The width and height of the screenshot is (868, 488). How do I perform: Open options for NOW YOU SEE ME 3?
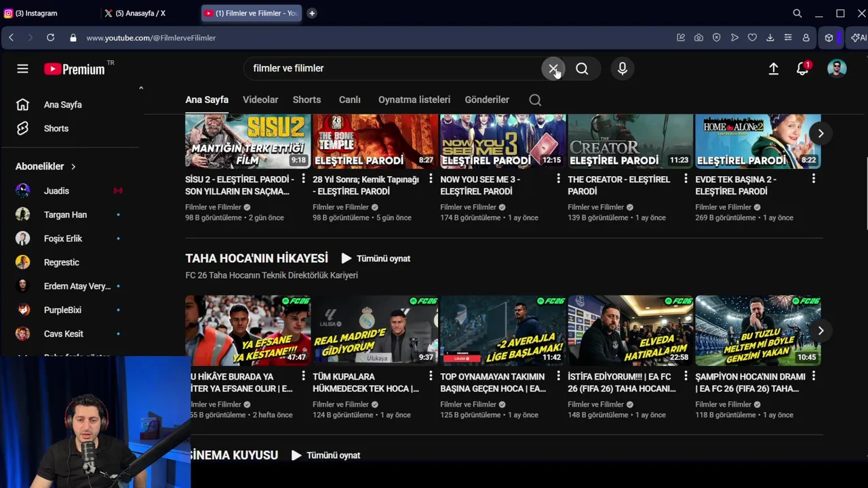coord(558,179)
